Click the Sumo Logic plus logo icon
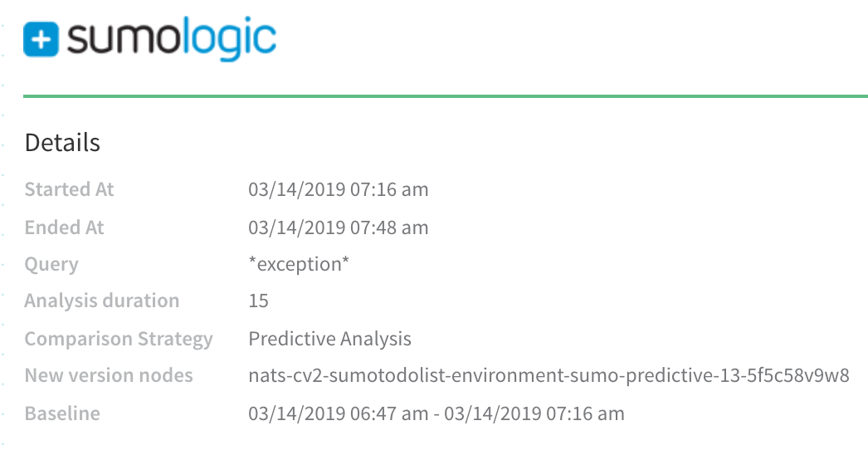This screenshot has width=868, height=450. [41, 39]
